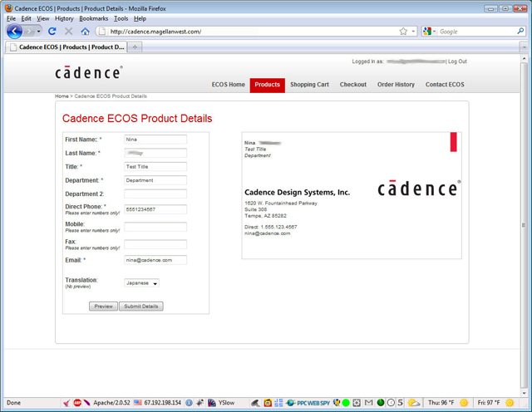Screen dimensions: 532x412
Task: Stop loading with the X icon
Action: 68,32
